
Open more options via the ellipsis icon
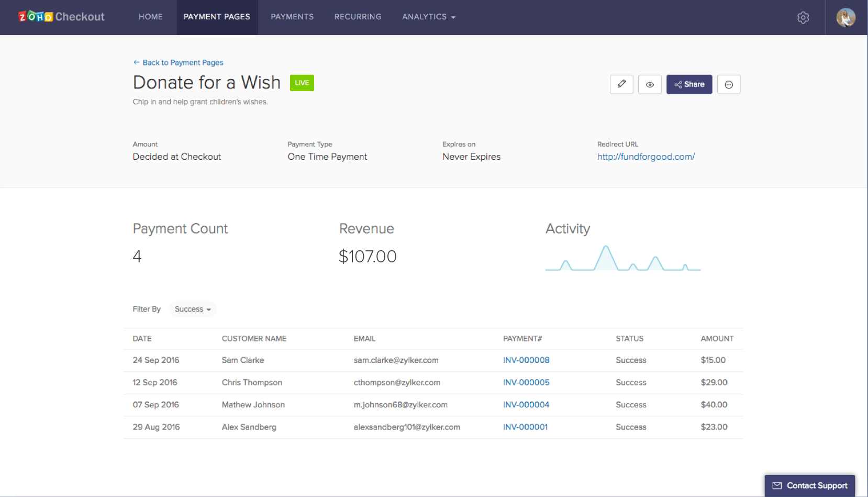point(729,84)
